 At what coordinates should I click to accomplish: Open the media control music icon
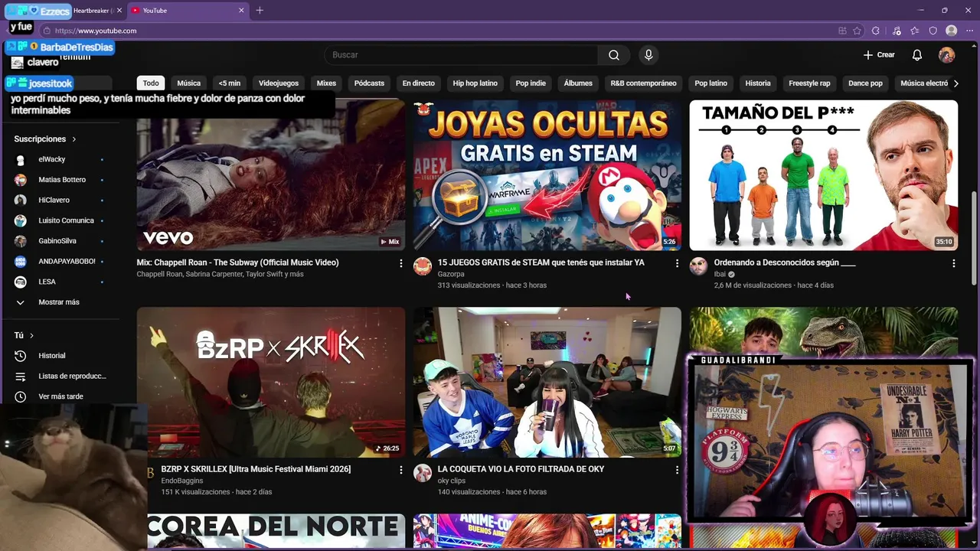click(x=897, y=31)
